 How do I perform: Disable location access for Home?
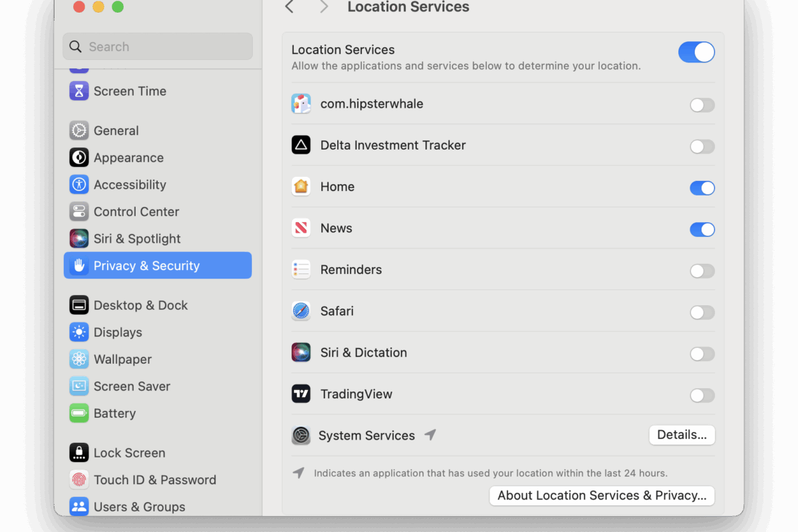coord(702,188)
